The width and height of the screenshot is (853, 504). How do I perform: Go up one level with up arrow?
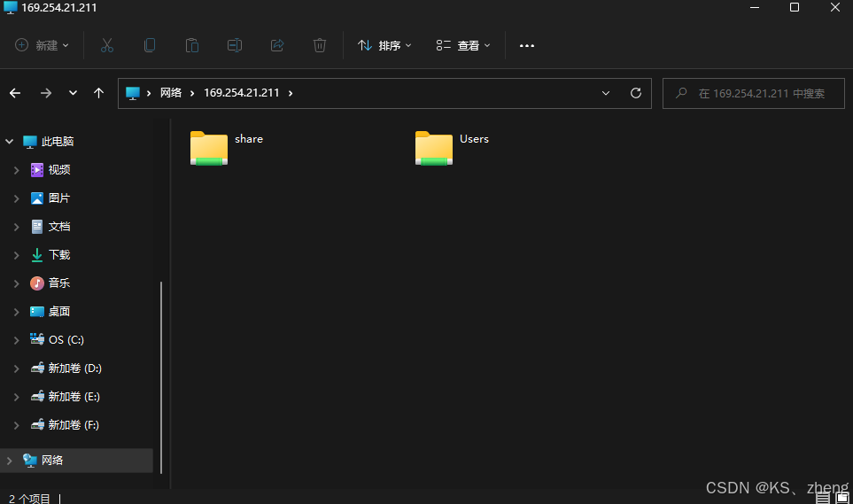98,93
